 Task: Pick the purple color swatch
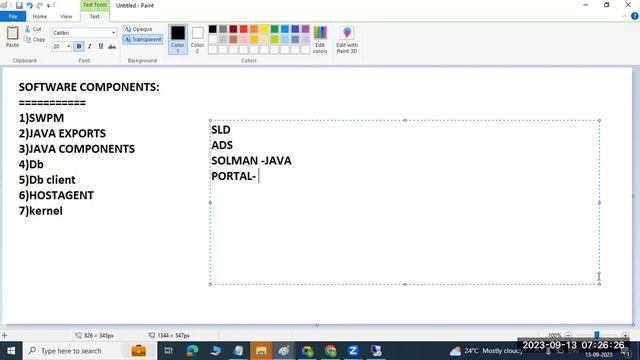coord(305,29)
